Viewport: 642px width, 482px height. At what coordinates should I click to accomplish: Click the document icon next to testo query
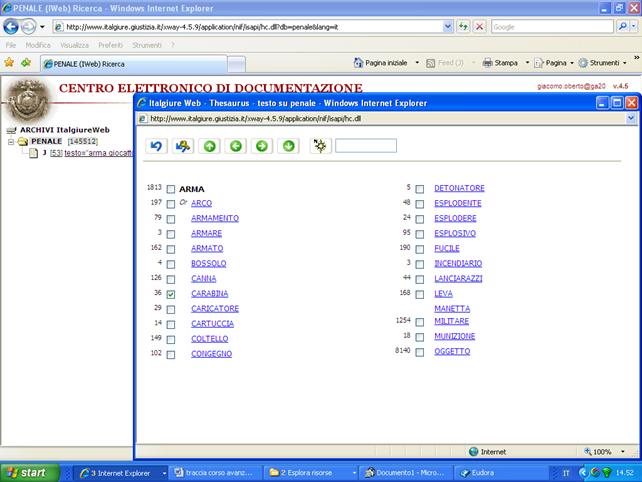point(34,153)
